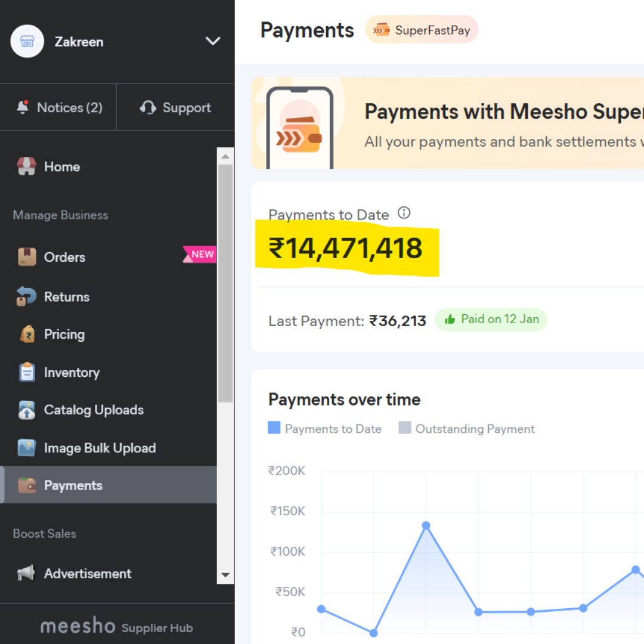Click the Returns arrow icon
Image resolution: width=644 pixels, height=644 pixels.
pyautogui.click(x=27, y=296)
